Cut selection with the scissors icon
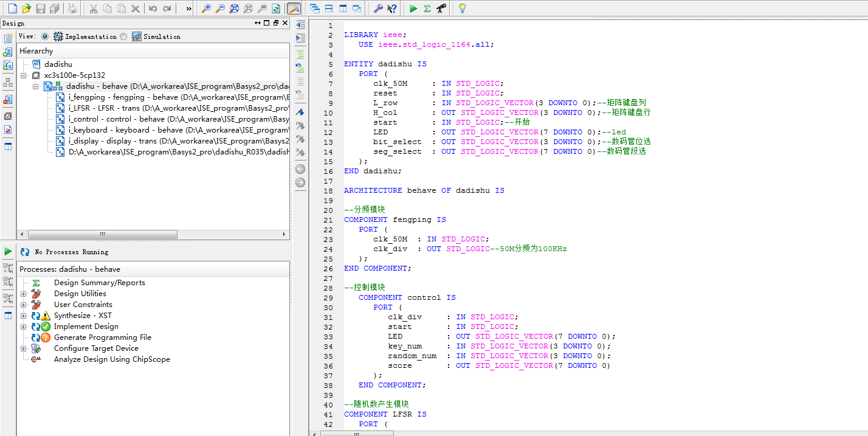868x436 pixels. tap(93, 9)
